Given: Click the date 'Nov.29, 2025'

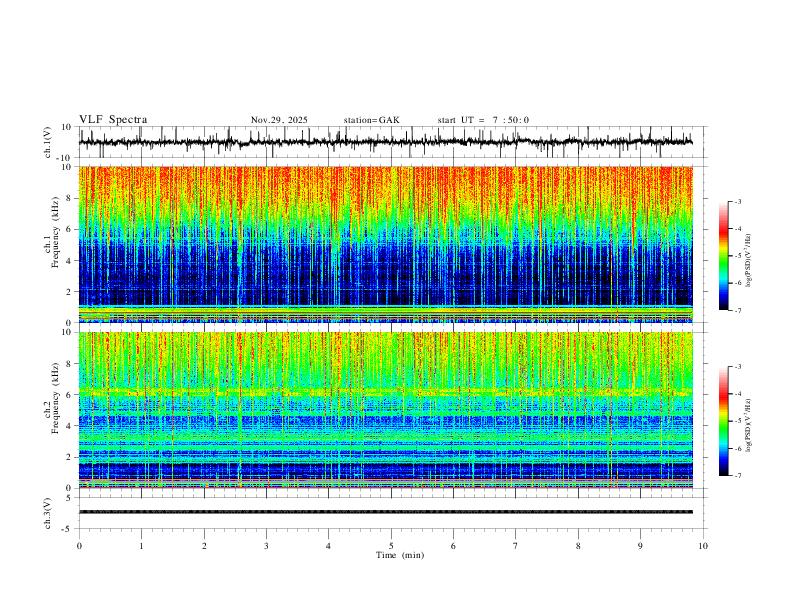Looking at the screenshot, I should 279,120.
